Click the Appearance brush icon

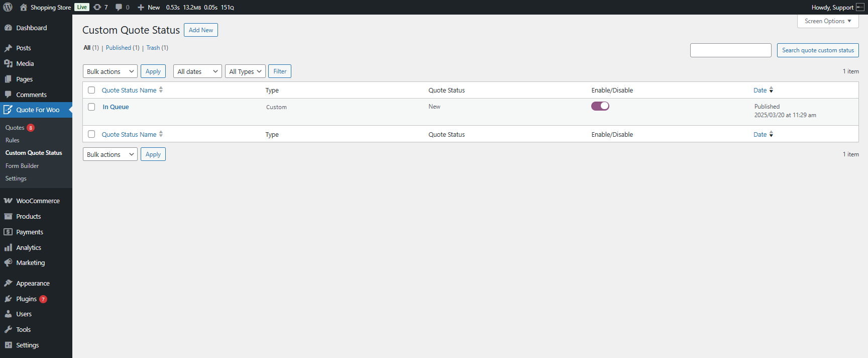coord(8,283)
